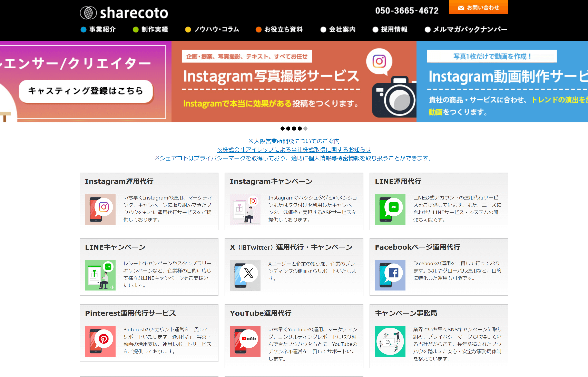Call phone number 050-3665-4672

click(x=407, y=11)
